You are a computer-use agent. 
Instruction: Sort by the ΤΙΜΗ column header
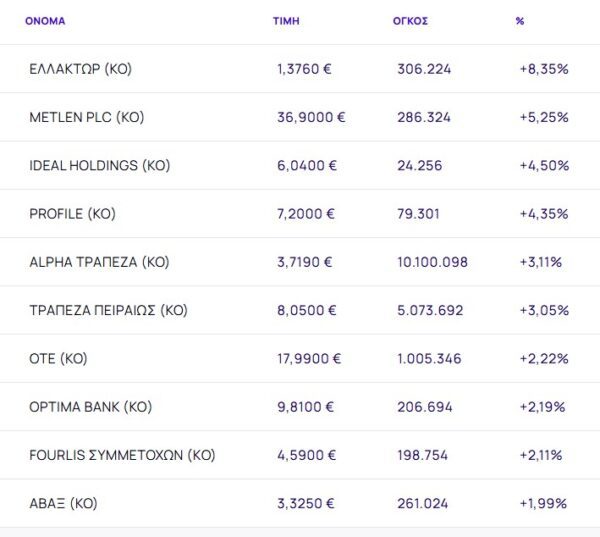pos(286,20)
